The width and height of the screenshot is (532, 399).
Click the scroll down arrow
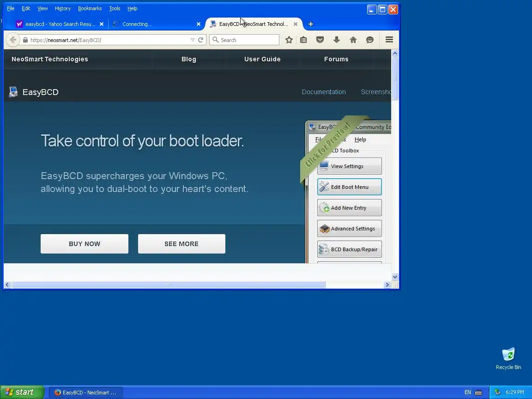click(395, 277)
